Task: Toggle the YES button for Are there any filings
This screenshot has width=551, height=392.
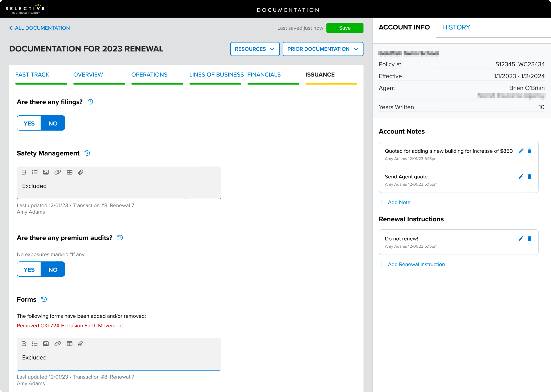Action: coord(29,123)
